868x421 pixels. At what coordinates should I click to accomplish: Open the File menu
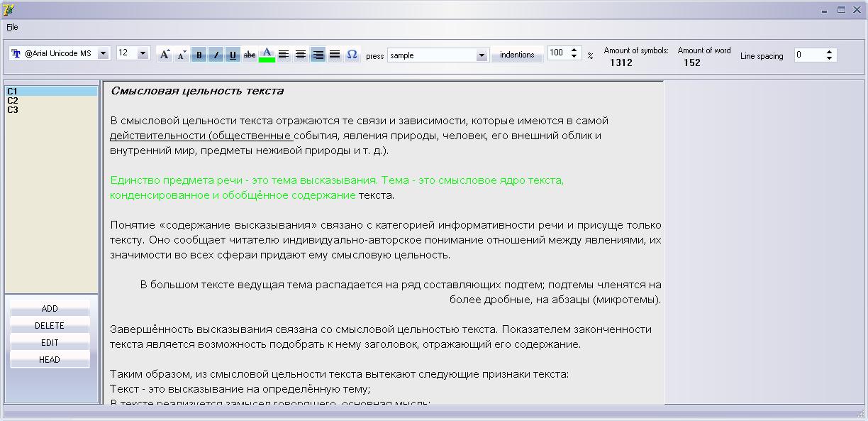(x=11, y=27)
